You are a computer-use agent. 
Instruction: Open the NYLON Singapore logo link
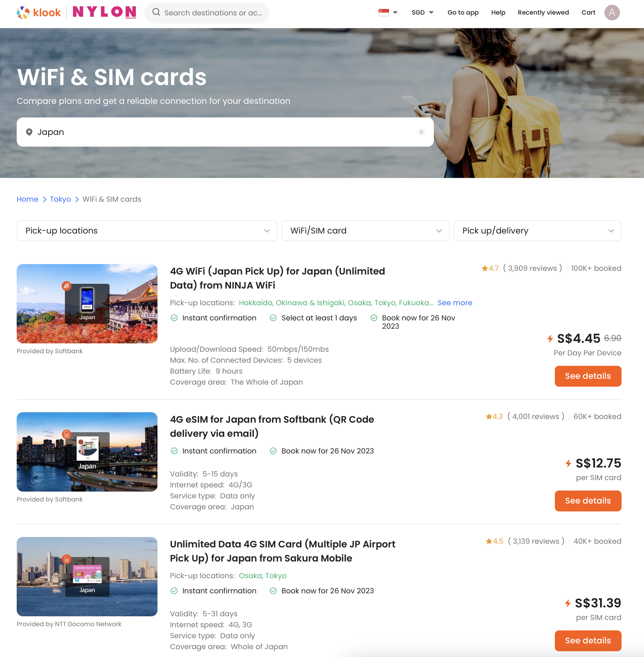(104, 12)
